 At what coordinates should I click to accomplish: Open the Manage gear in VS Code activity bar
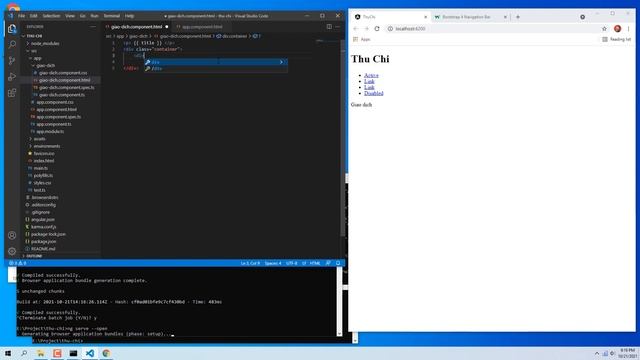tap(12, 251)
